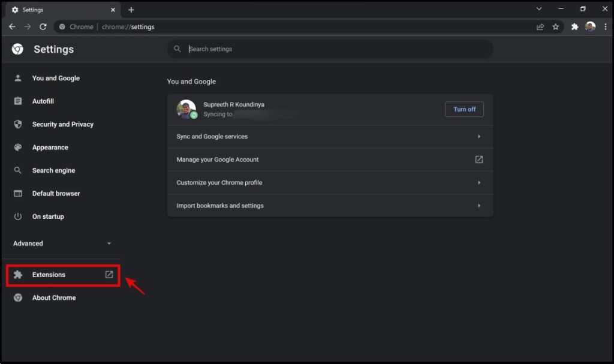The image size is (614, 364).
Task: Open Appearance settings
Action: click(50, 148)
